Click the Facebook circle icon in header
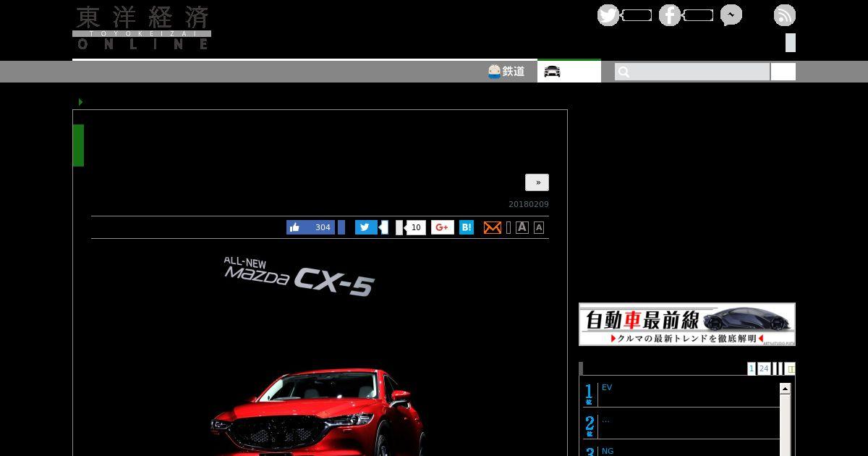The image size is (868, 456). click(x=670, y=15)
